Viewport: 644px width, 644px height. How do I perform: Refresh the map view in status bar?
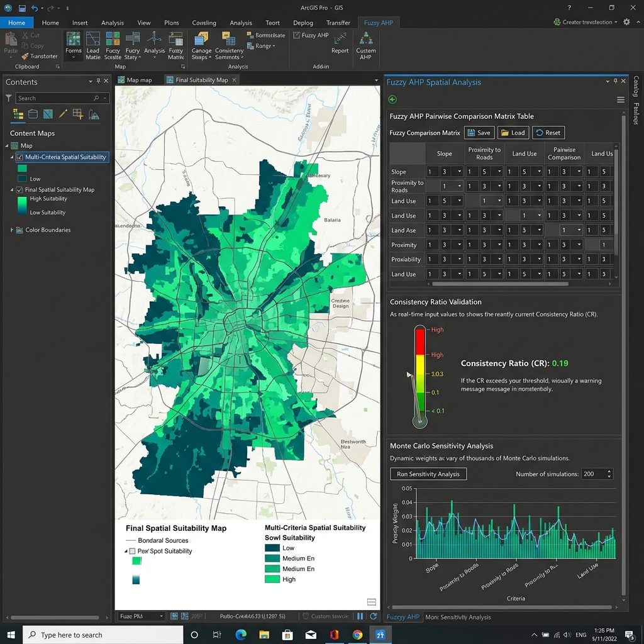[374, 616]
